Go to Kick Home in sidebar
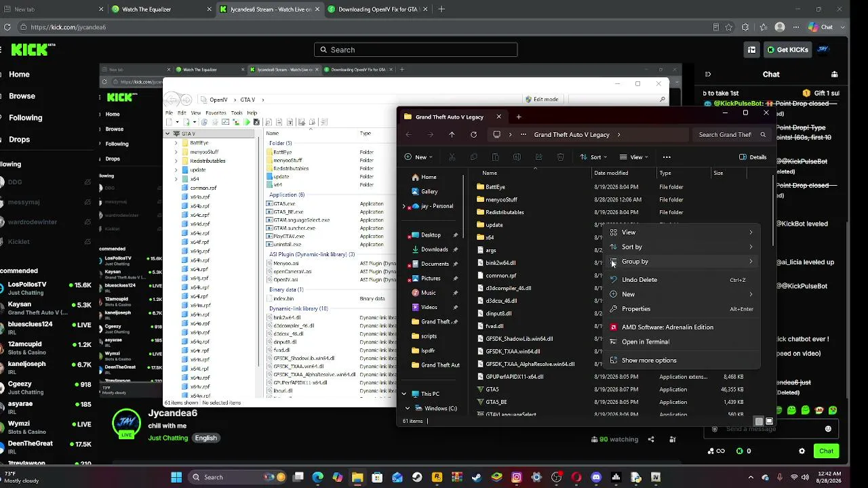Screen dimensions: 868x488 (x=19, y=75)
